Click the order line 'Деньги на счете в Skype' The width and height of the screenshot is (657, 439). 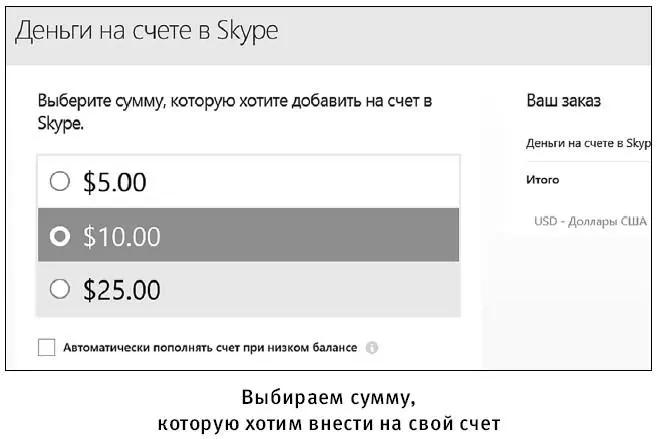point(589,143)
